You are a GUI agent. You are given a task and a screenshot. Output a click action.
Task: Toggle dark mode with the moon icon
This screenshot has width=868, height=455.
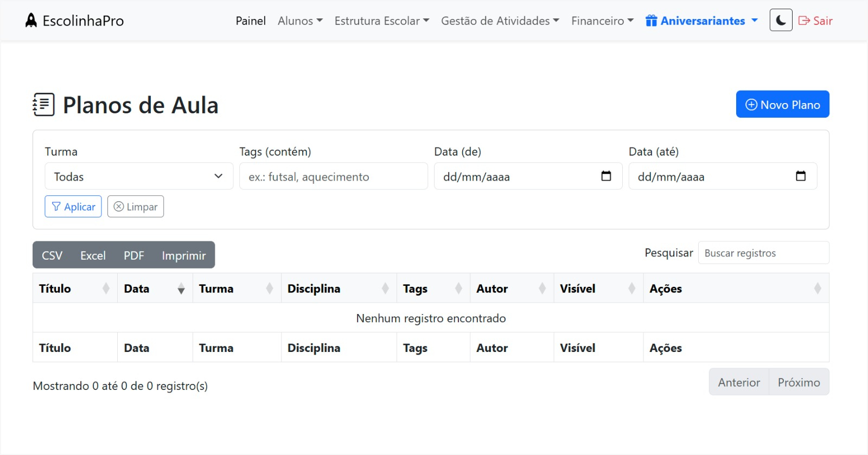781,21
